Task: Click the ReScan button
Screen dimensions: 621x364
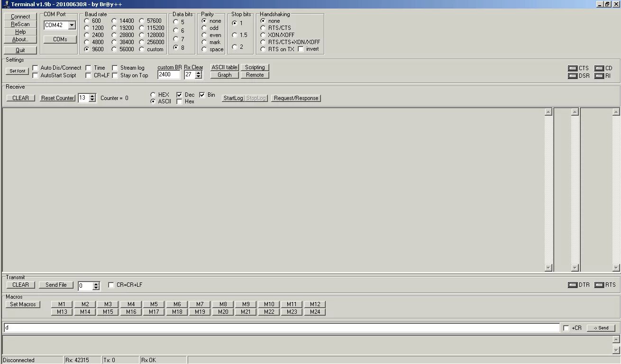Action: tap(20, 24)
